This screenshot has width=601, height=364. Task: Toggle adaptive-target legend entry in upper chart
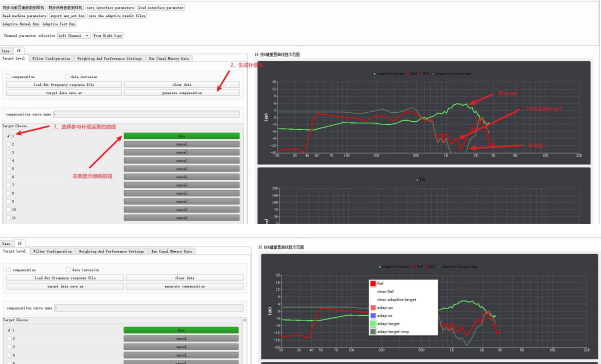click(389, 73)
